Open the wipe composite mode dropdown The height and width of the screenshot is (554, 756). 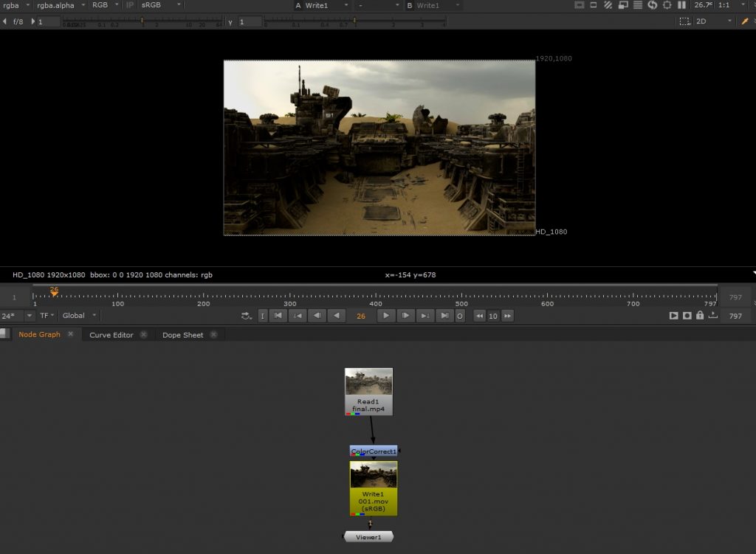click(379, 5)
